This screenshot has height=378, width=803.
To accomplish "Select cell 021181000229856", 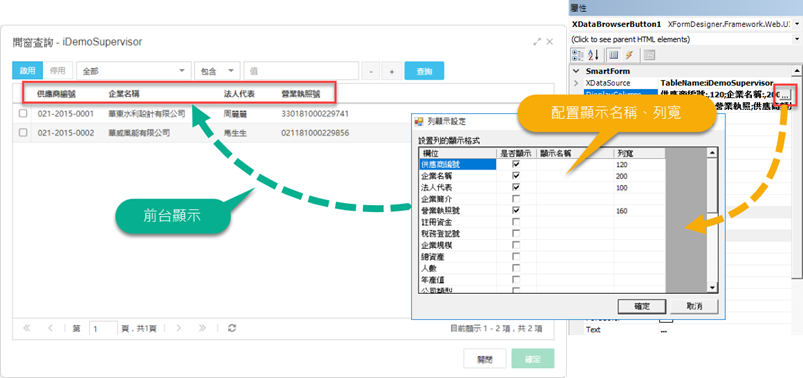I will 315,133.
